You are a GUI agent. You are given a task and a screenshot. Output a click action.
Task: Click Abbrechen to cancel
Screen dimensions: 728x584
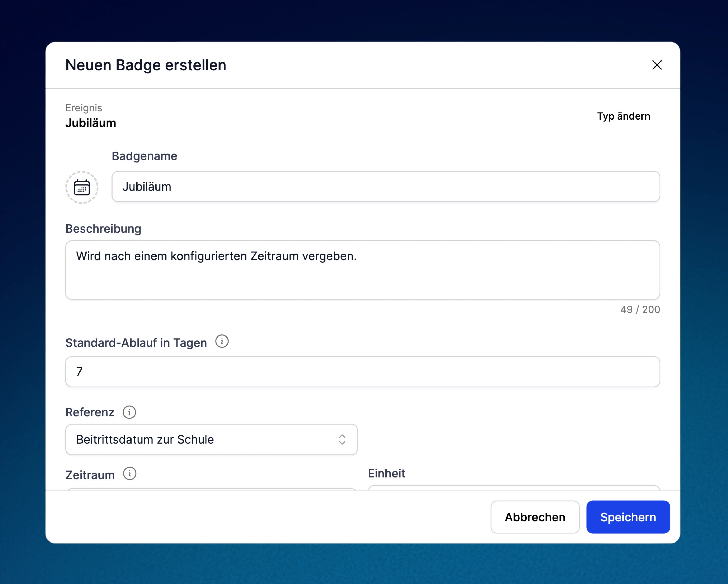535,517
